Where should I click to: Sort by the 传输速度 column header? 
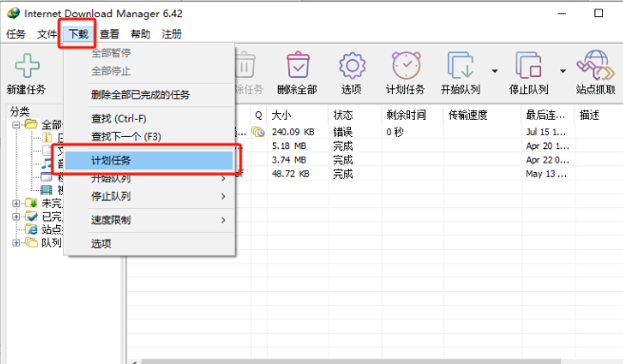(482, 115)
